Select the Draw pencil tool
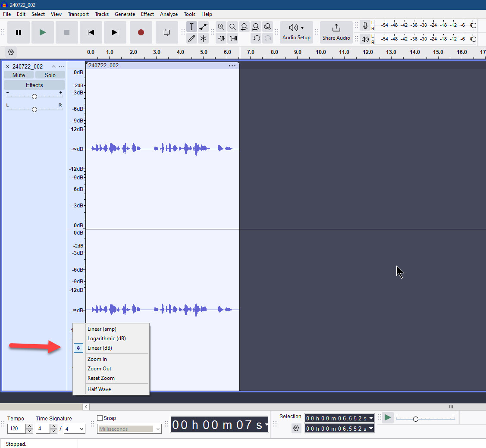486x448 pixels. pos(191,38)
